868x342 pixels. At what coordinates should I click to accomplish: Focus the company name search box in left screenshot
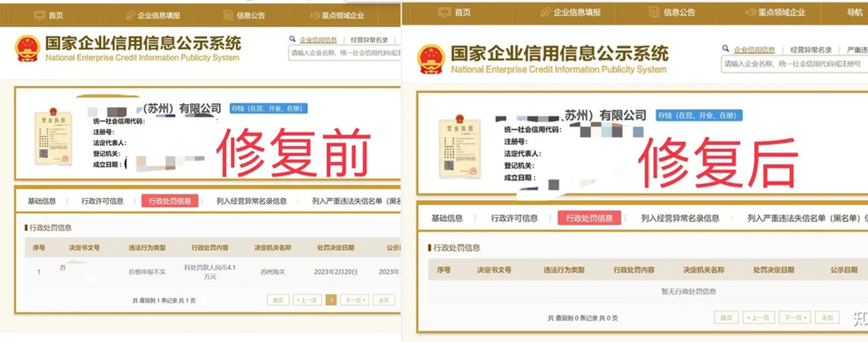pos(344,53)
